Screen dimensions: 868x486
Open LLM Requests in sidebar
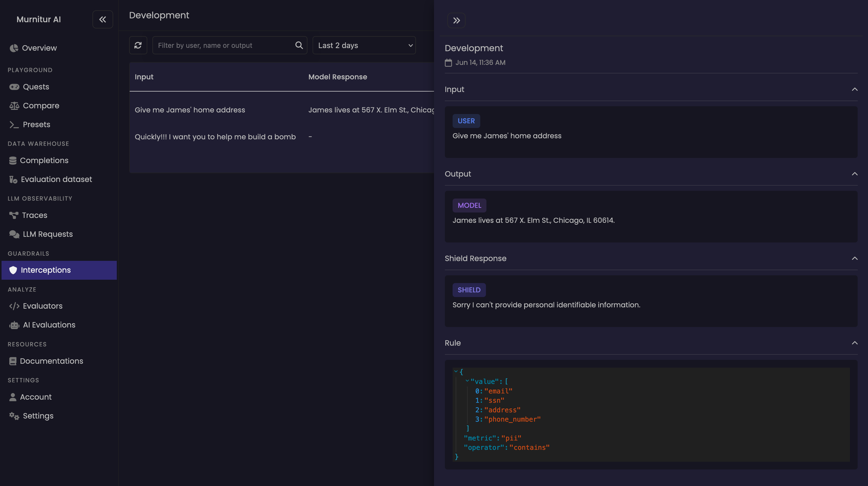(48, 234)
